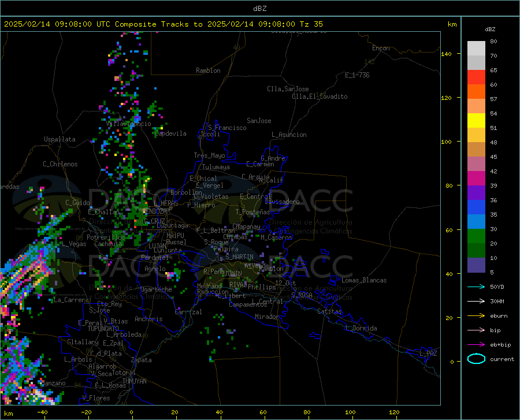
Task: Click the 'Catitas' map label
Action: [x=329, y=311]
